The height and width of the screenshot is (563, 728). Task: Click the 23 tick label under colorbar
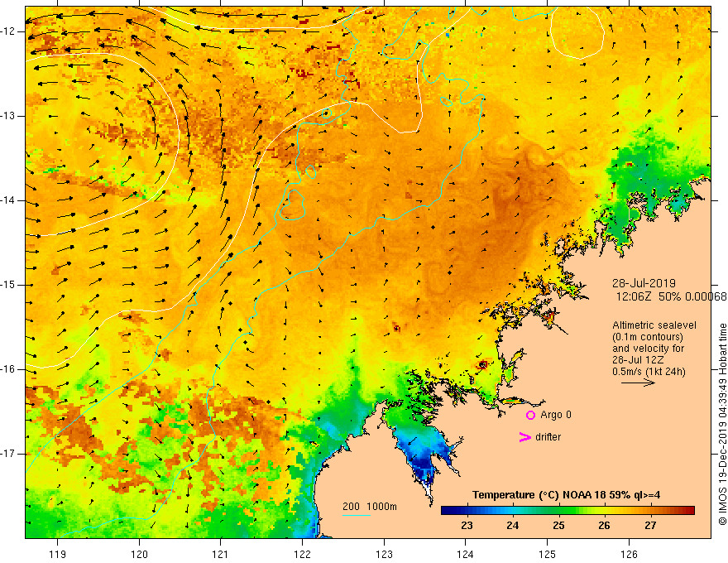click(467, 526)
